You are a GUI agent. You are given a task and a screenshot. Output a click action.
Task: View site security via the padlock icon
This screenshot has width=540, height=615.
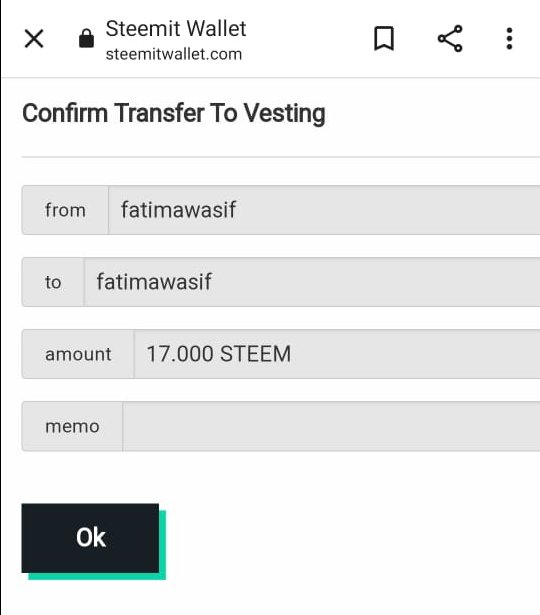coord(86,38)
